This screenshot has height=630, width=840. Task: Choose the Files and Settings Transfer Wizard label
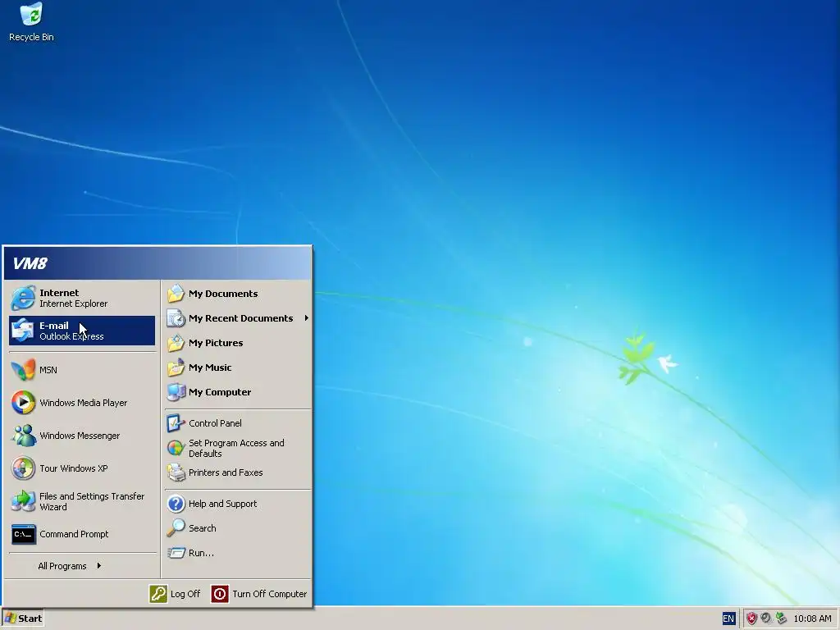(92, 501)
